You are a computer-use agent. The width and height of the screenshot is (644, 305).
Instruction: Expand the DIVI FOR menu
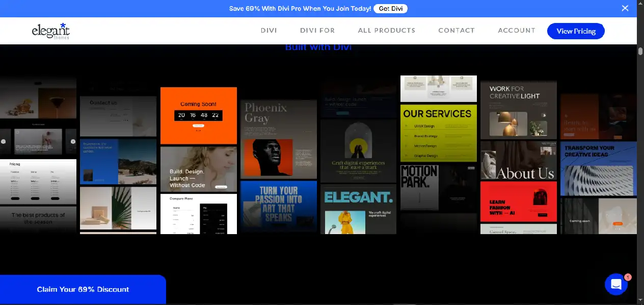(x=317, y=31)
